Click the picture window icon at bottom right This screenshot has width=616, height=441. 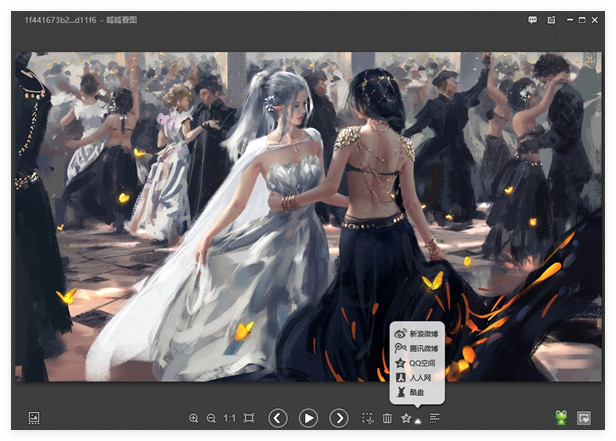click(583, 418)
